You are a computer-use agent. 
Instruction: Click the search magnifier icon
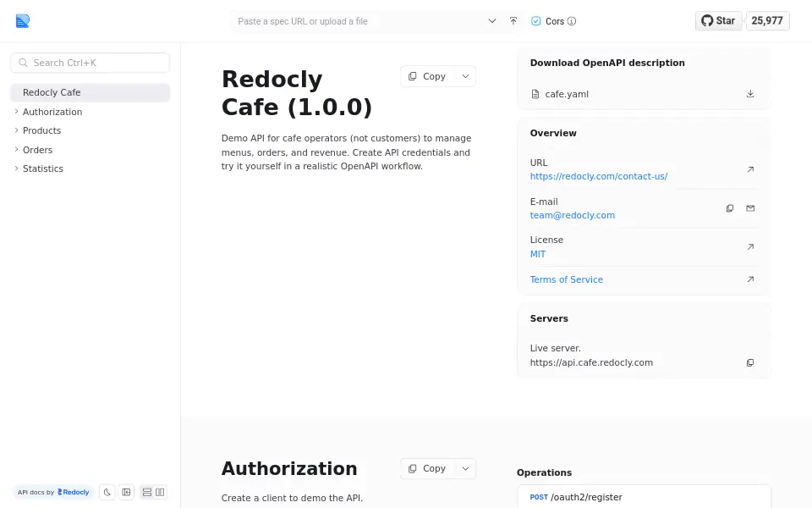24,63
